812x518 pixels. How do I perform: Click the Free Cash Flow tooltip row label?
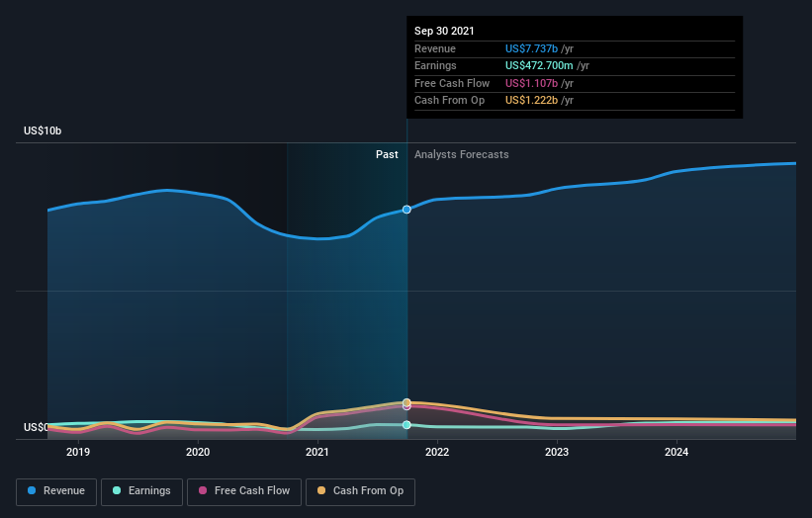452,83
